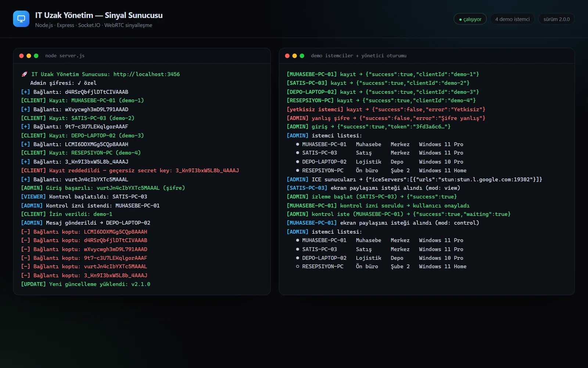Viewport: 588px width, 368px height.
Task: Click red dot of node server.js terminal
Action: (x=21, y=56)
